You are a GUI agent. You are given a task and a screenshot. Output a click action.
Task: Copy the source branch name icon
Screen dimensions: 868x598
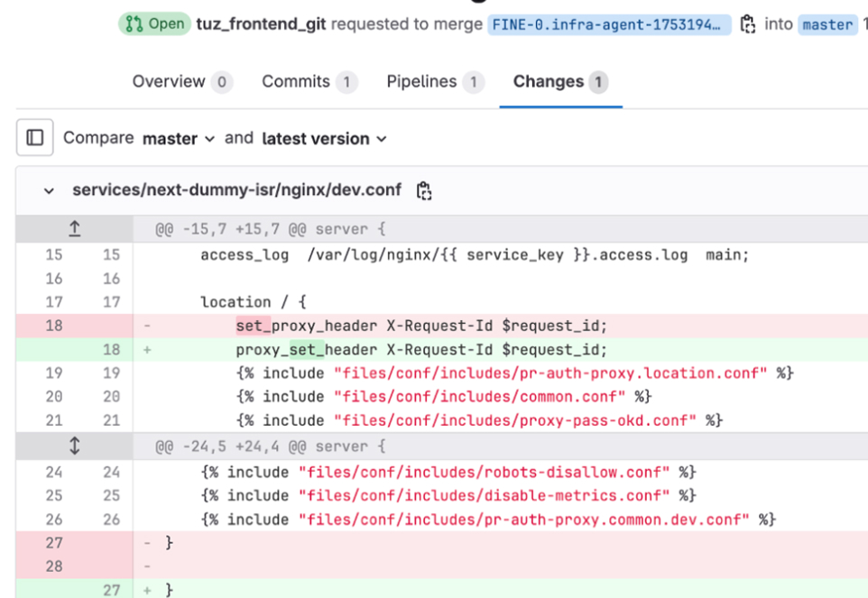tap(747, 24)
